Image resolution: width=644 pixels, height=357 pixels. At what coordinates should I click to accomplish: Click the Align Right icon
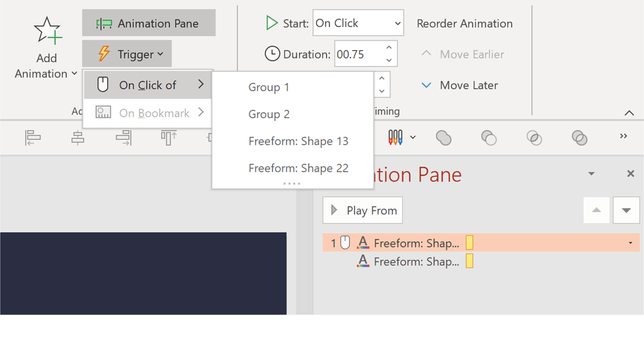click(x=123, y=138)
